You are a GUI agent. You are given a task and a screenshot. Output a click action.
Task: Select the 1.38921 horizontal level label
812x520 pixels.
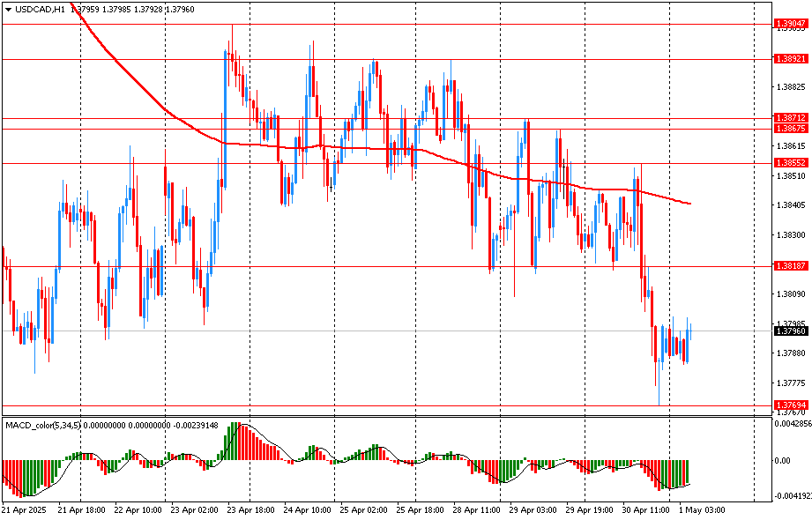click(790, 58)
